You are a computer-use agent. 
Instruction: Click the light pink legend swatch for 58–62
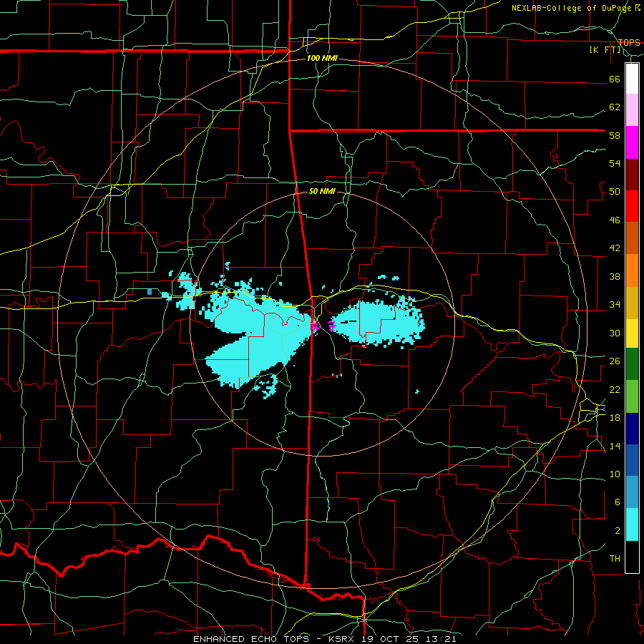pos(632,110)
